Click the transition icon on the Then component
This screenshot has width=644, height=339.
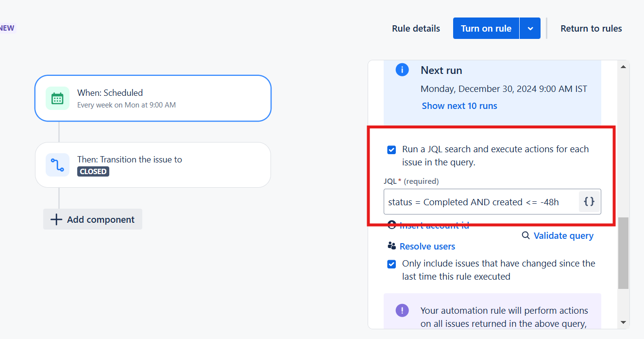tap(58, 164)
